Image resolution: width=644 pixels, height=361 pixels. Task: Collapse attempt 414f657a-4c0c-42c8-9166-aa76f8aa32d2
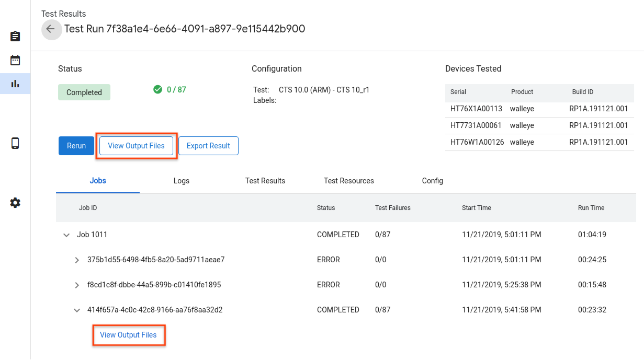[77, 310]
